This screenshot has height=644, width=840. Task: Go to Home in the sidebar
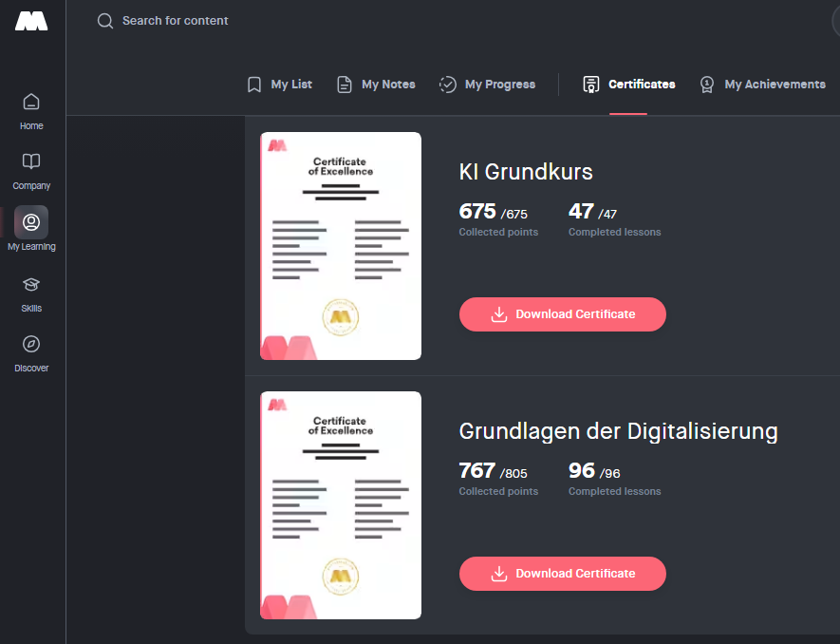[31, 111]
